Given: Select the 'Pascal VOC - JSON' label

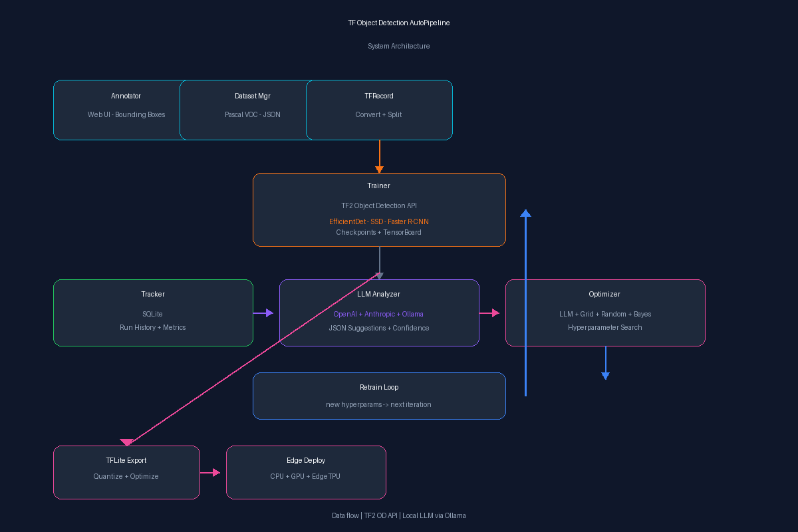Looking at the screenshot, I should [x=253, y=115].
